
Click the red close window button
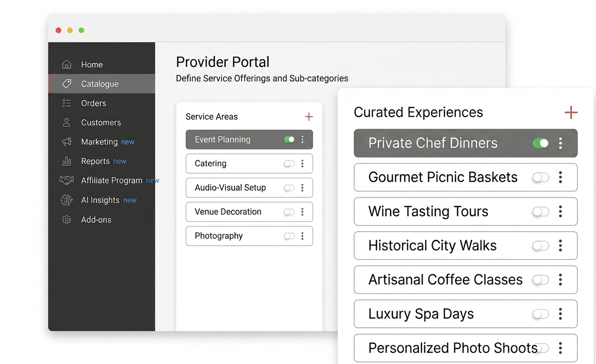(x=58, y=30)
